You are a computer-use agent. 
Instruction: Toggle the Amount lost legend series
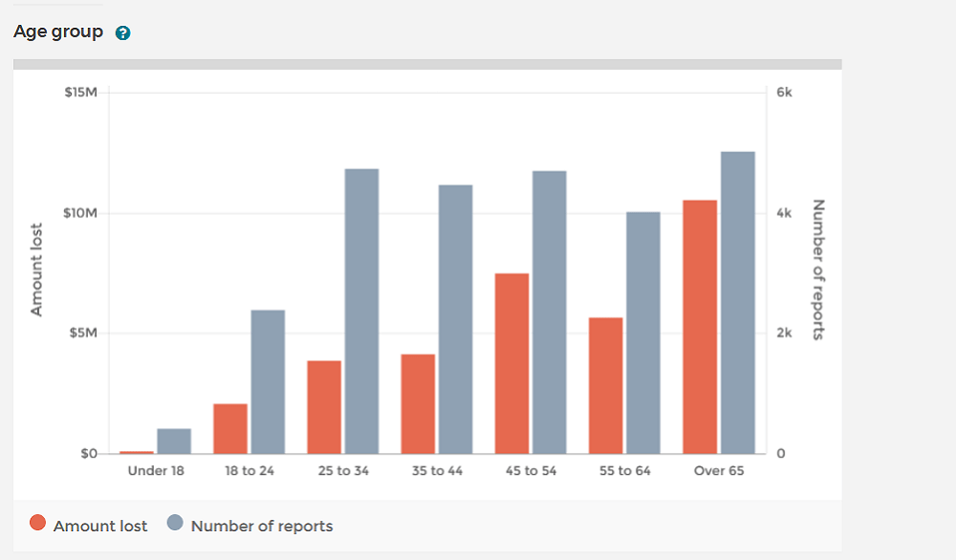point(89,525)
